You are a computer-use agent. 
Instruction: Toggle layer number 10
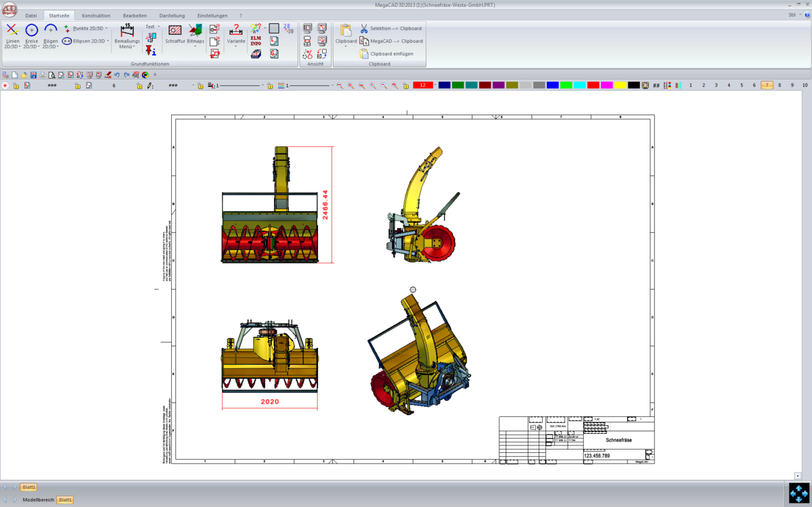click(x=805, y=85)
